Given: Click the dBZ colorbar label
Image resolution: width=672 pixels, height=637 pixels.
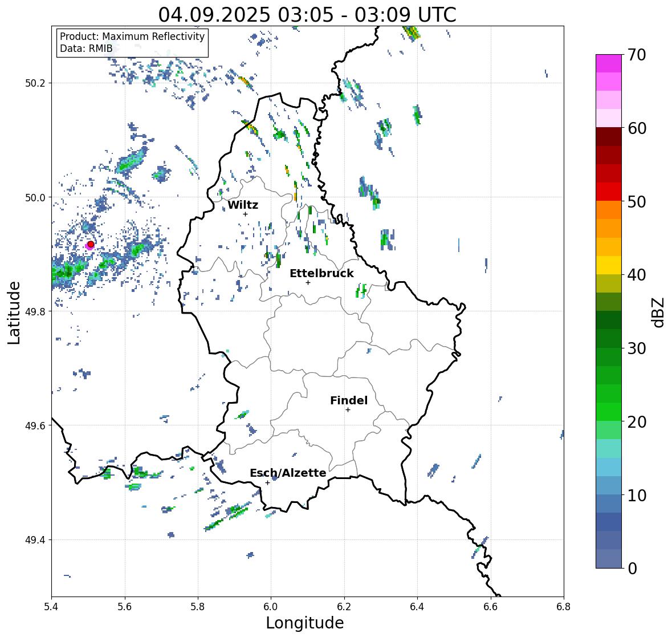Looking at the screenshot, I should [x=658, y=312].
